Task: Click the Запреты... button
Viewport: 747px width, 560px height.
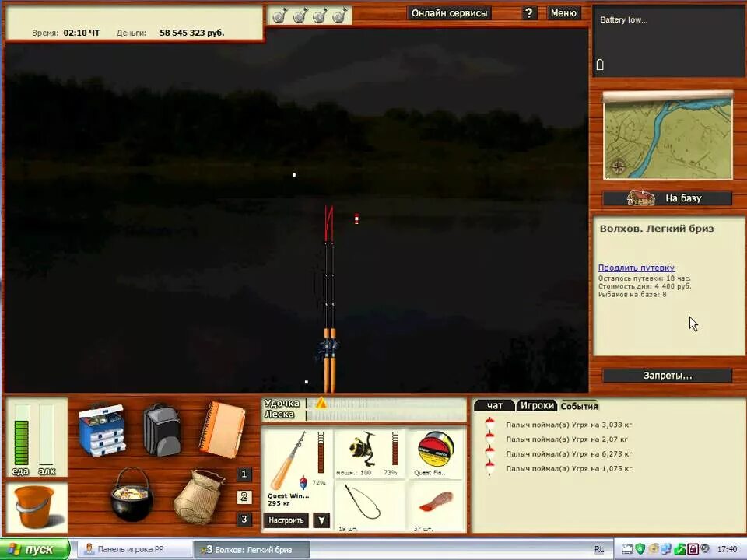Action: click(668, 376)
